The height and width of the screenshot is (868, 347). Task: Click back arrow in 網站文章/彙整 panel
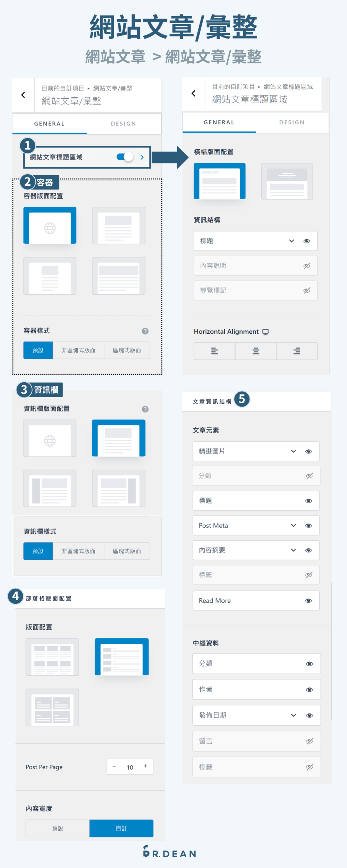(x=23, y=95)
